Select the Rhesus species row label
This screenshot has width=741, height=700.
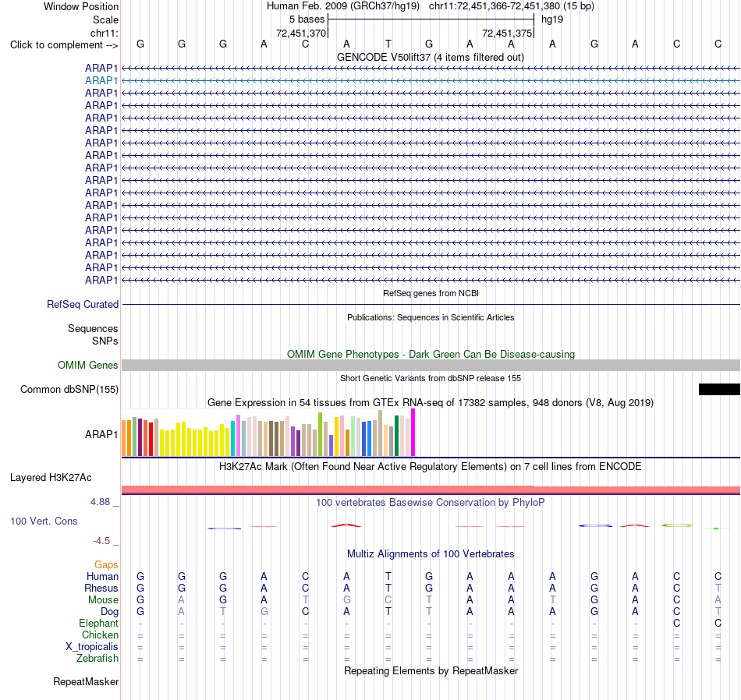pos(101,588)
